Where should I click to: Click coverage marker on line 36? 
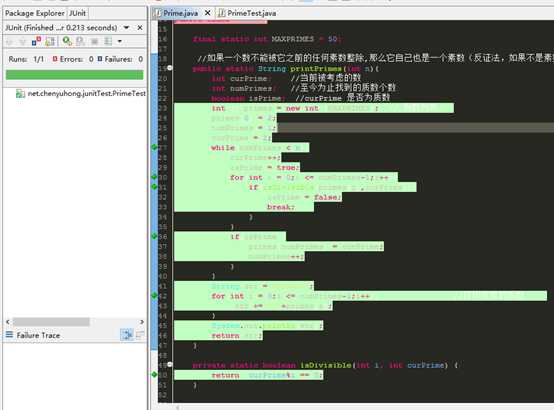[x=154, y=236]
